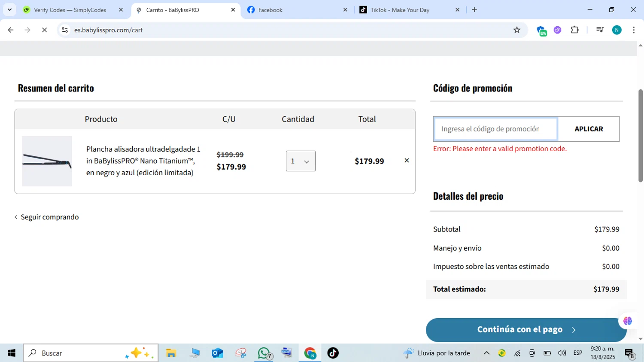Open volume control in tray

(562, 353)
